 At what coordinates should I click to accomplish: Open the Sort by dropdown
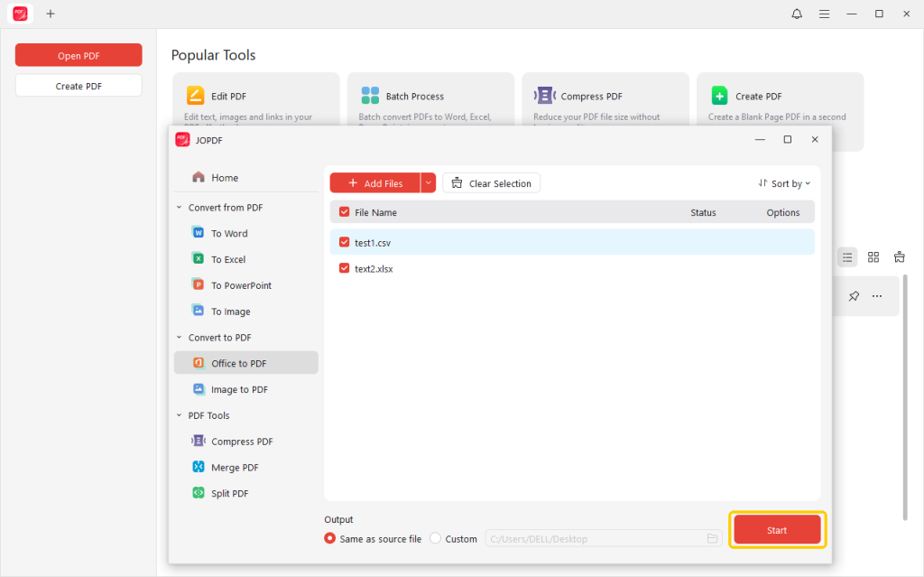(783, 182)
